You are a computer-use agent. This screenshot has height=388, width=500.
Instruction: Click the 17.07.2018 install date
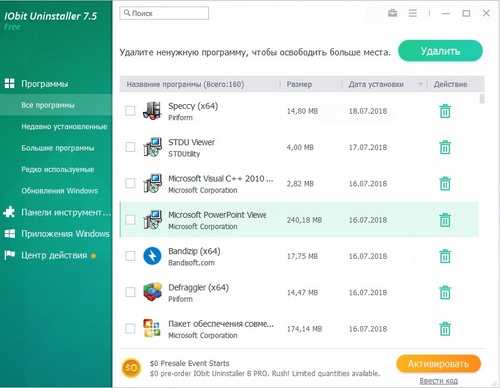point(368,147)
